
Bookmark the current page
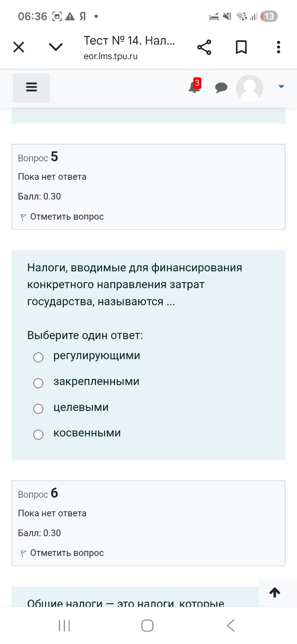click(x=241, y=47)
